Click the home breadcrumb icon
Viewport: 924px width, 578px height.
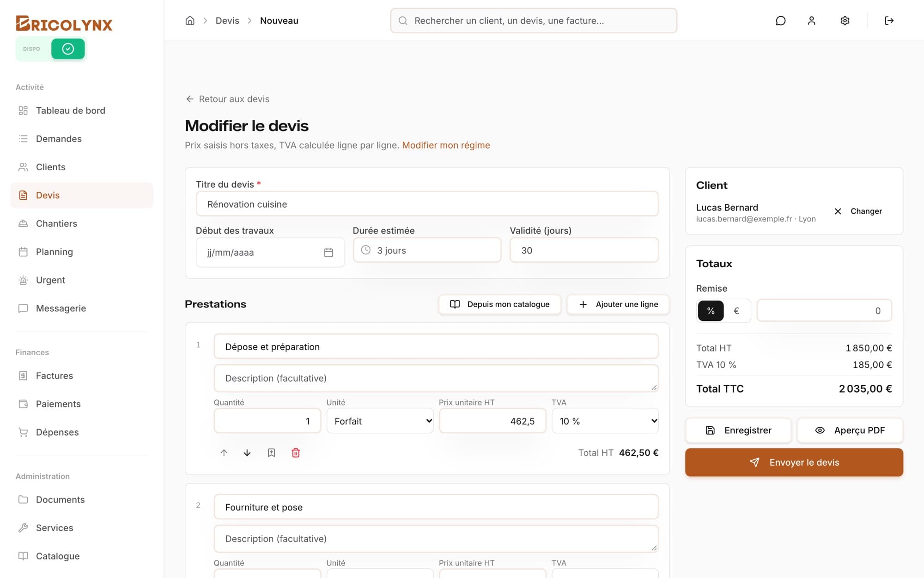click(190, 20)
